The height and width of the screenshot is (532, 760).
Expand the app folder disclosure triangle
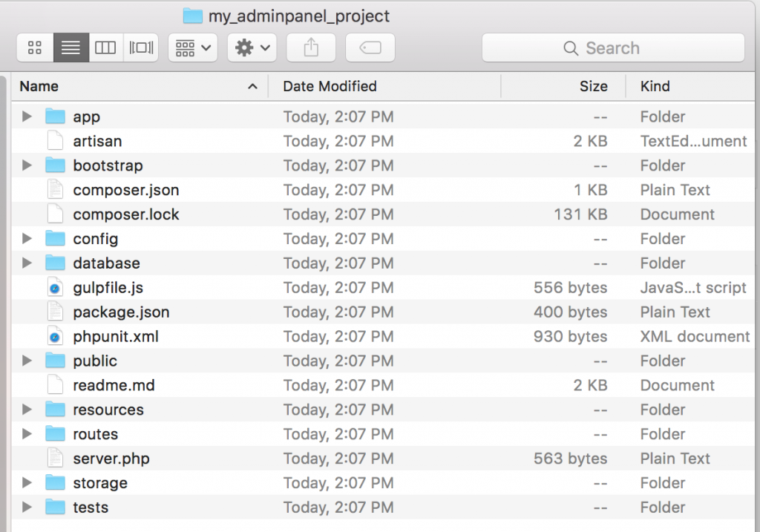pos(27,116)
